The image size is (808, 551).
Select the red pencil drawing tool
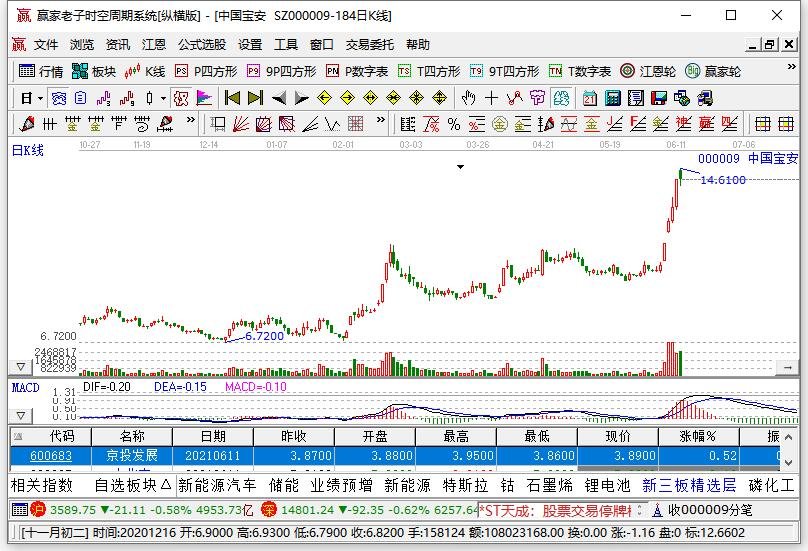click(26, 124)
